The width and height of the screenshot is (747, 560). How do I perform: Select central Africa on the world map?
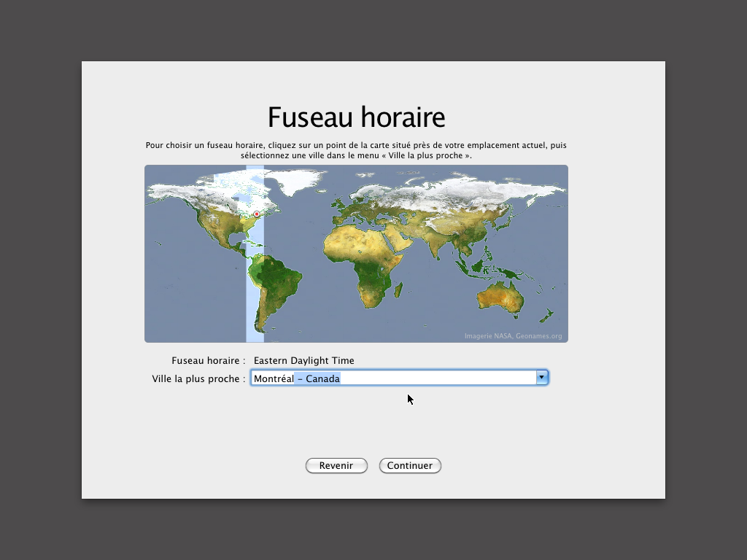coord(372,266)
